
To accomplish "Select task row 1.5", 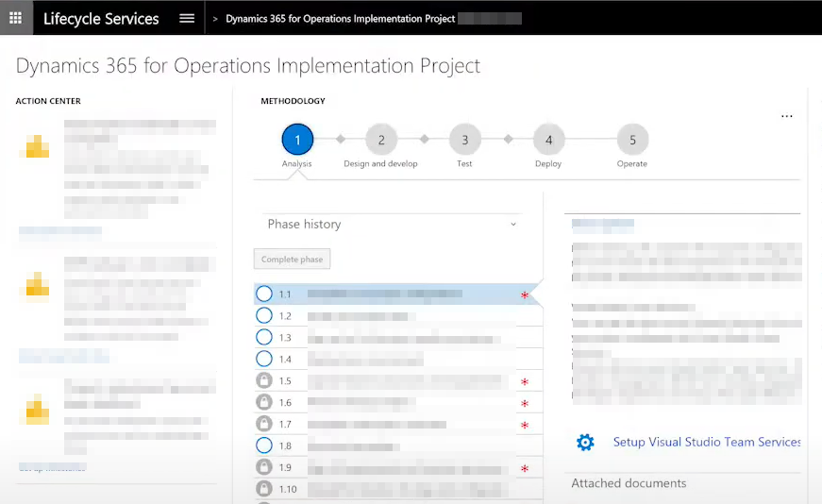I will (x=398, y=380).
